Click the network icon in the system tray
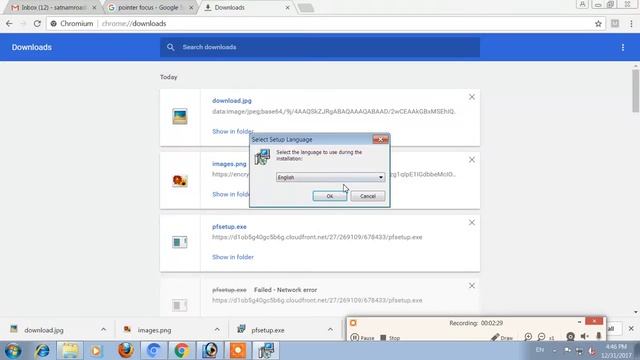The height and width of the screenshot is (360, 640). coord(579,351)
